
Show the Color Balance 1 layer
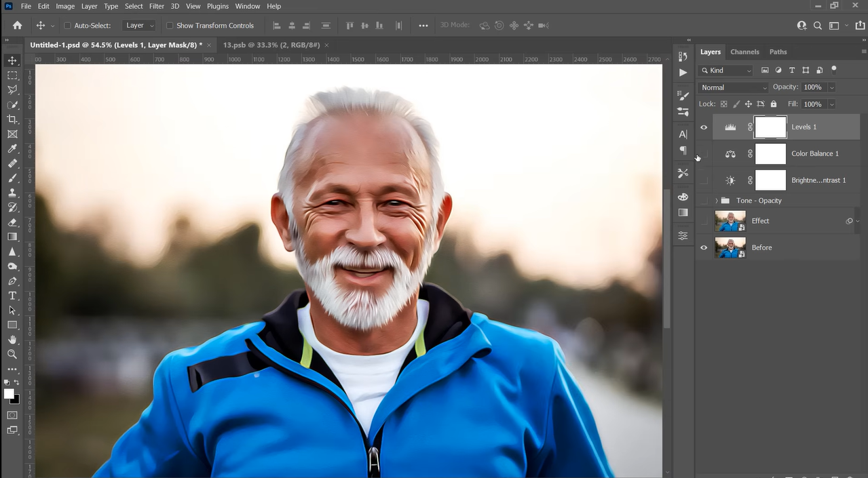[x=704, y=154]
